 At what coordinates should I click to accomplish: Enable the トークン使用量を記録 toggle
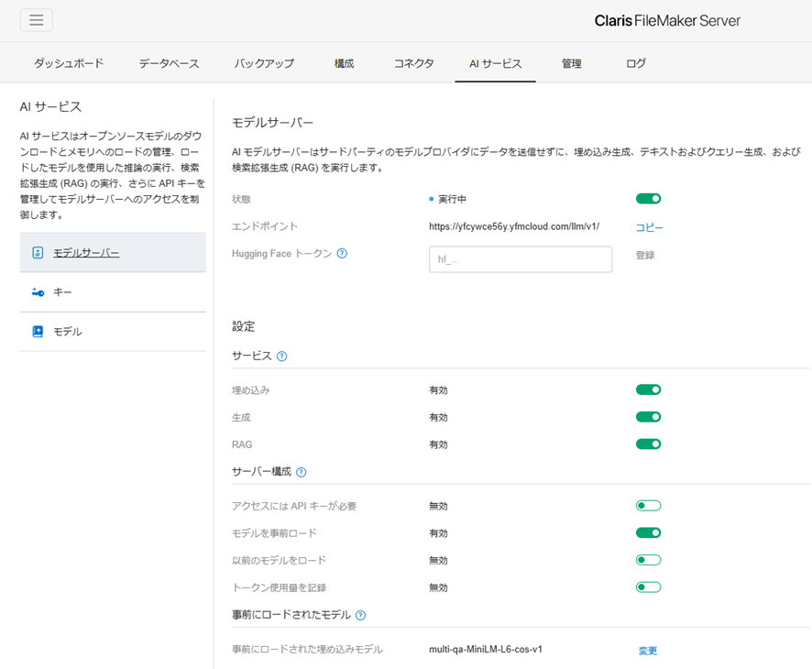coord(648,587)
